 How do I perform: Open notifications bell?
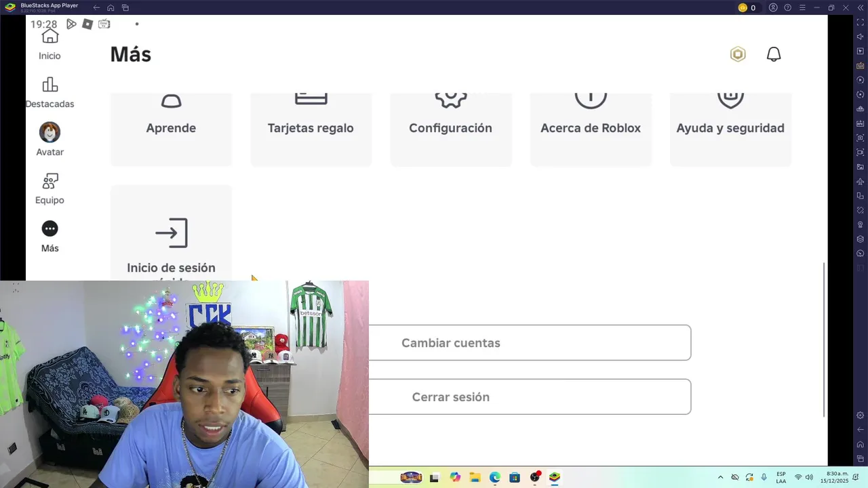pyautogui.click(x=774, y=54)
